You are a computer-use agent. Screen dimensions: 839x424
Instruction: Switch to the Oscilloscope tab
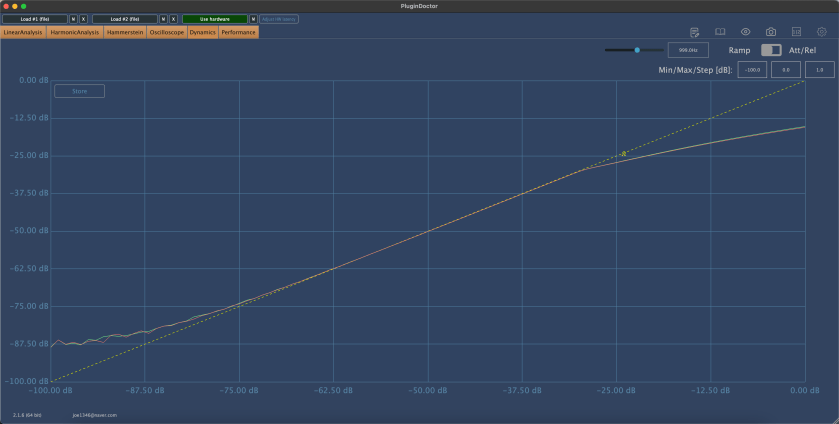click(x=166, y=32)
